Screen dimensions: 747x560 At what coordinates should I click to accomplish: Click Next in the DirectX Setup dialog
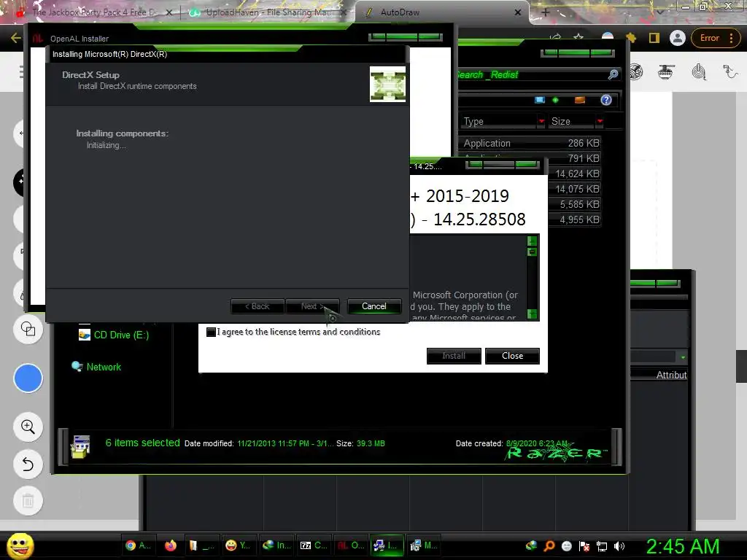pyautogui.click(x=312, y=306)
